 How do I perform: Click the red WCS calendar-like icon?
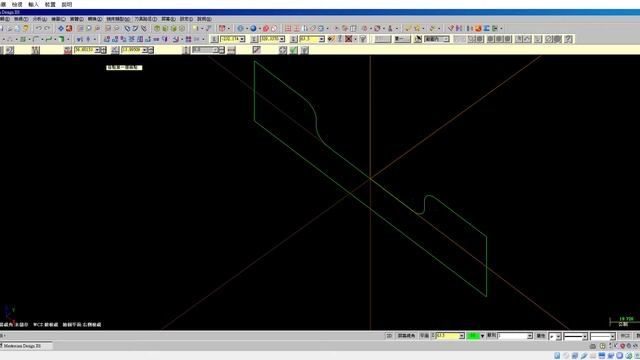click(222, 28)
